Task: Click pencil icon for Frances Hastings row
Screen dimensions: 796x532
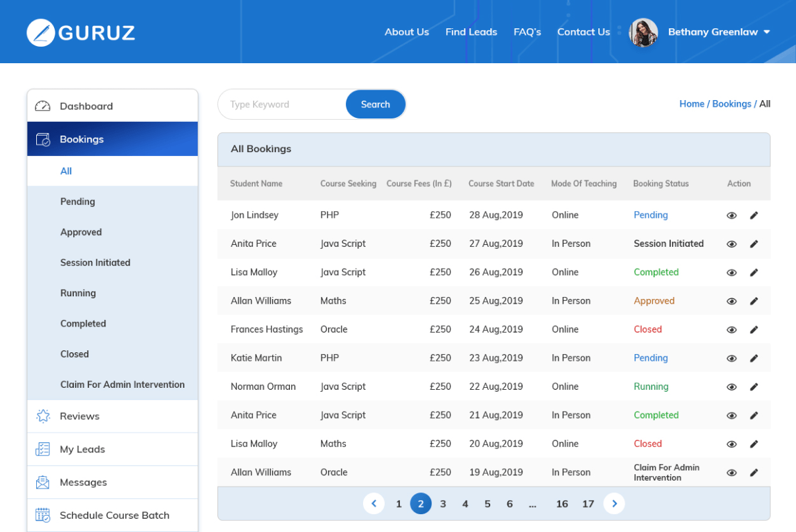Action: (754, 329)
